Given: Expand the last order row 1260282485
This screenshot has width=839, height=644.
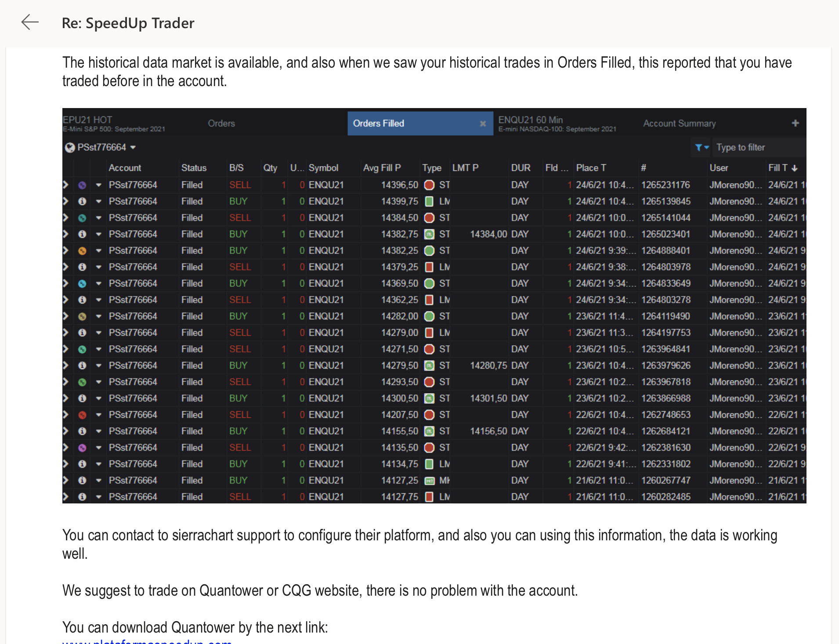Looking at the screenshot, I should [66, 497].
